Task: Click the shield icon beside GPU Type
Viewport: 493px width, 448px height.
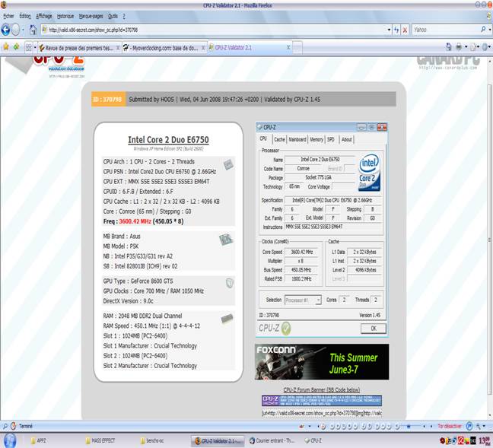Action: (x=230, y=283)
